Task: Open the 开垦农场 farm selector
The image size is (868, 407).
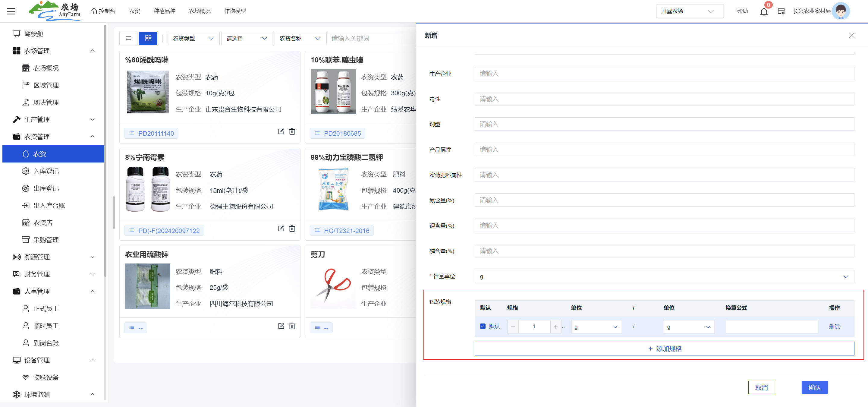Action: tap(689, 11)
